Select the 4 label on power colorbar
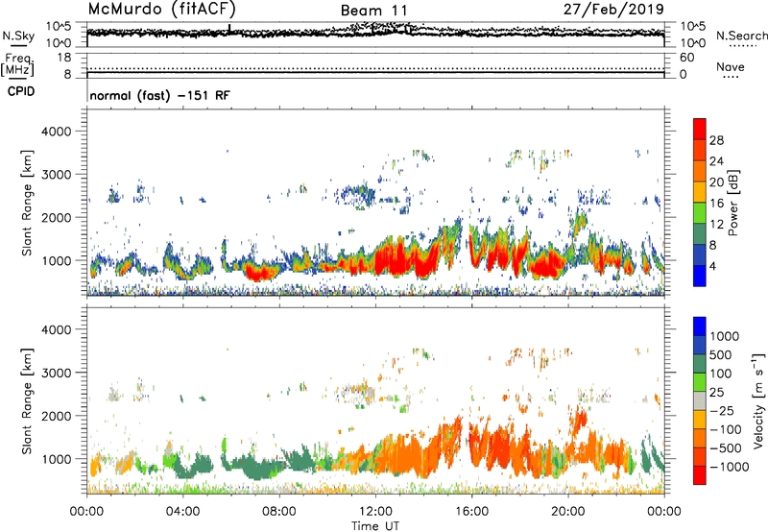 pyautogui.click(x=712, y=267)
